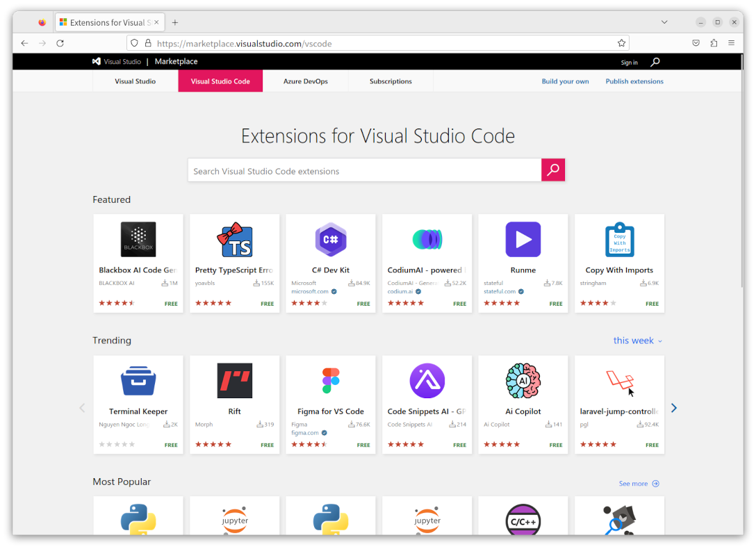Screen dimensions: 756x549
Task: Open the Code Snippets AI icon
Action: pyautogui.click(x=427, y=380)
